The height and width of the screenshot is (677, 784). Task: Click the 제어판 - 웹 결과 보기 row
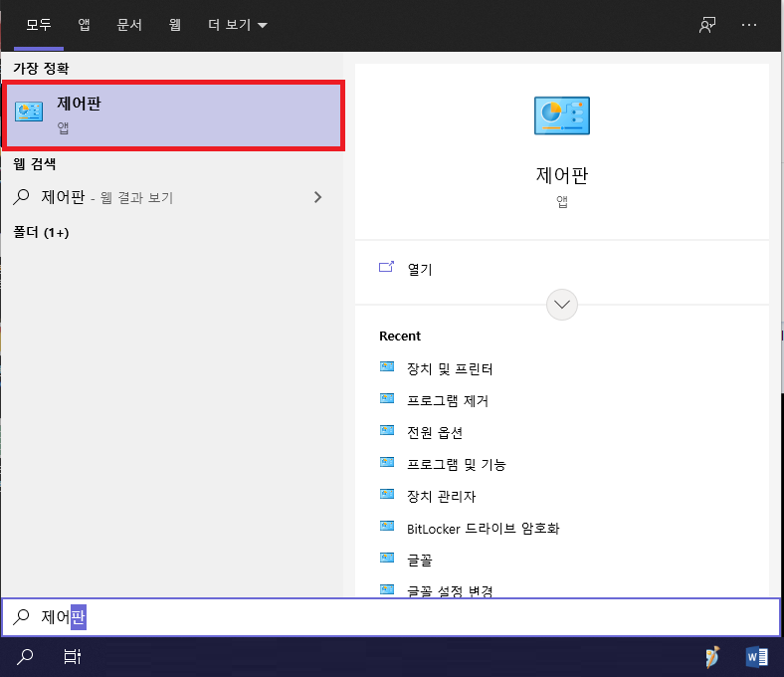coord(172,197)
